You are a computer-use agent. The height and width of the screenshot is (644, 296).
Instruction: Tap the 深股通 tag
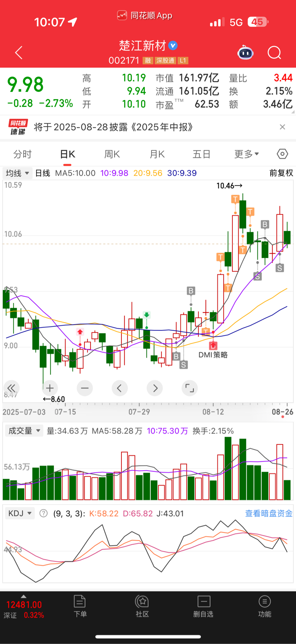(165, 61)
